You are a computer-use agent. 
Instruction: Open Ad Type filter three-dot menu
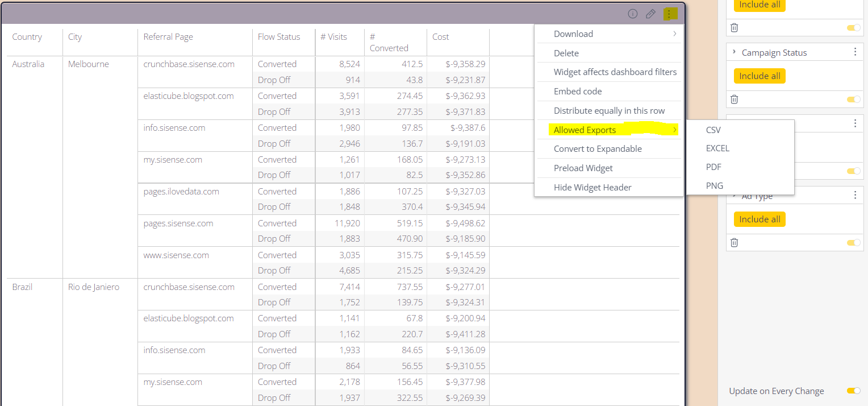click(x=855, y=195)
